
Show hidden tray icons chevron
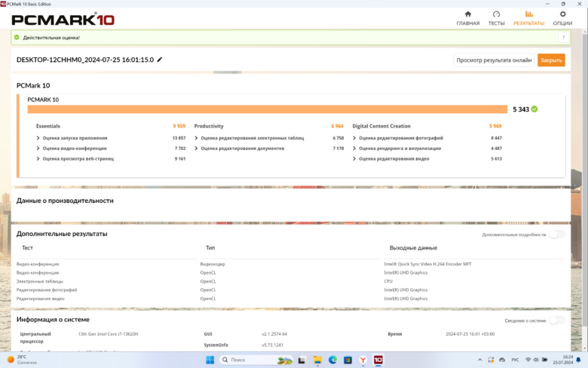pyautogui.click(x=479, y=360)
